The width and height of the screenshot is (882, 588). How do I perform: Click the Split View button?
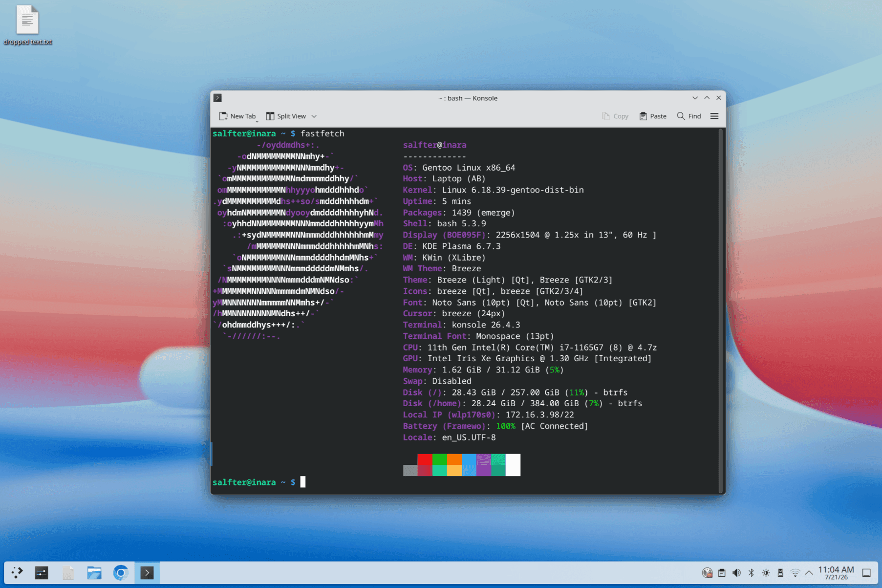coord(286,116)
